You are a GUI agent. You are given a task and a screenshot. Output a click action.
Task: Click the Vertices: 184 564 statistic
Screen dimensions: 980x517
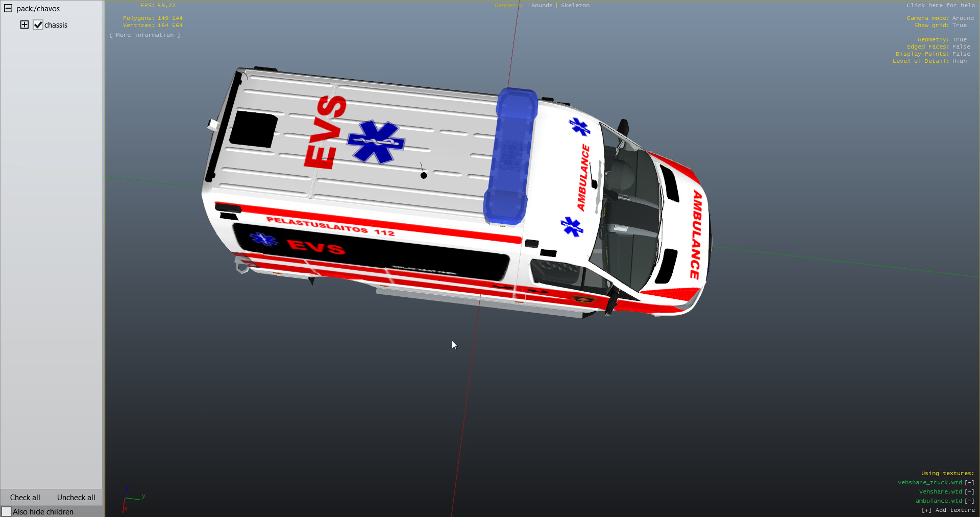153,25
